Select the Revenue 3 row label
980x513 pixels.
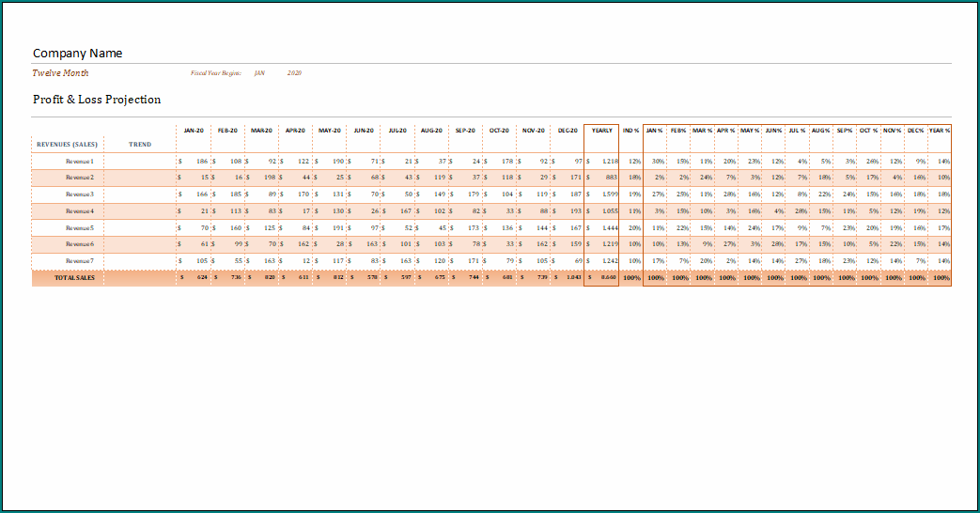click(x=80, y=194)
